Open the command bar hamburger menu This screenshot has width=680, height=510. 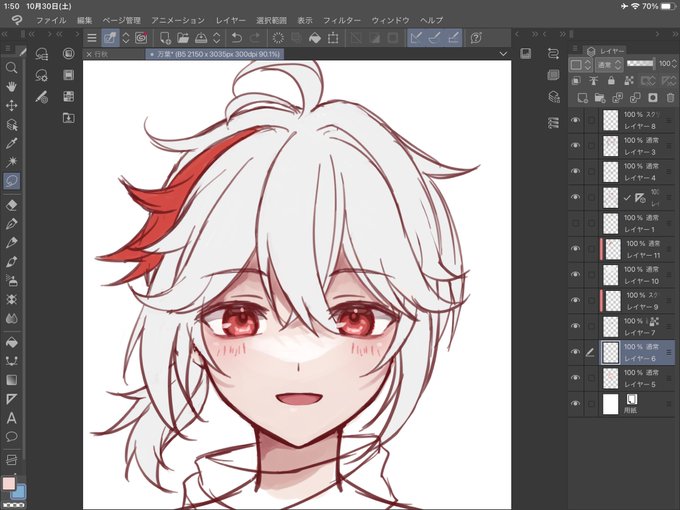pos(92,38)
